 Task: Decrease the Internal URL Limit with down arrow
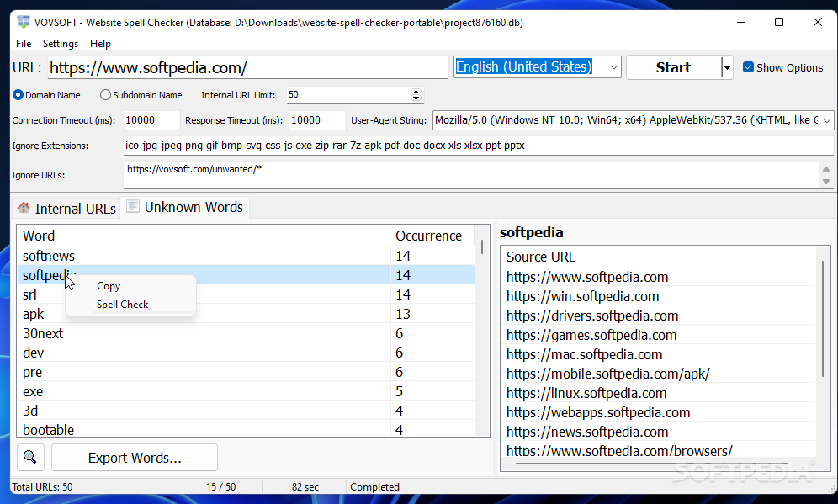pos(416,98)
